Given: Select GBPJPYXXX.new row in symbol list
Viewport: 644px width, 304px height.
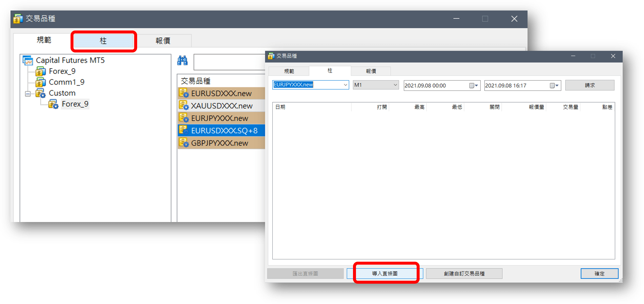Looking at the screenshot, I should point(221,143).
